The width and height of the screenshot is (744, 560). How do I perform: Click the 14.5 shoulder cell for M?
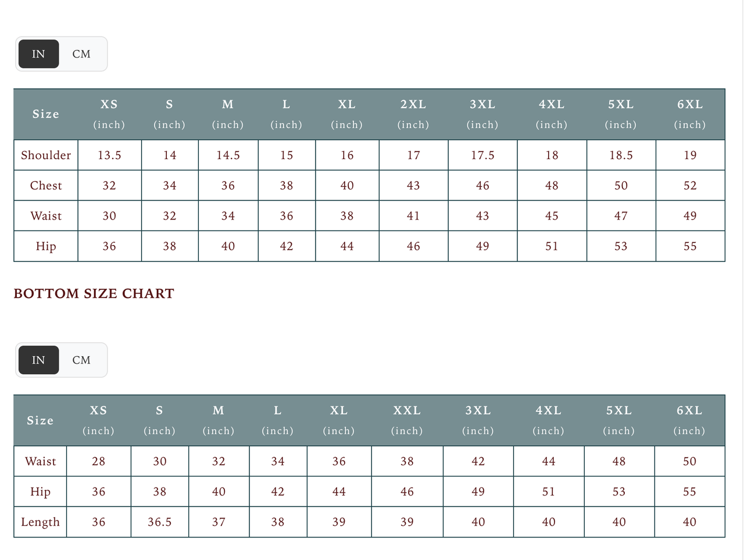[x=228, y=155]
